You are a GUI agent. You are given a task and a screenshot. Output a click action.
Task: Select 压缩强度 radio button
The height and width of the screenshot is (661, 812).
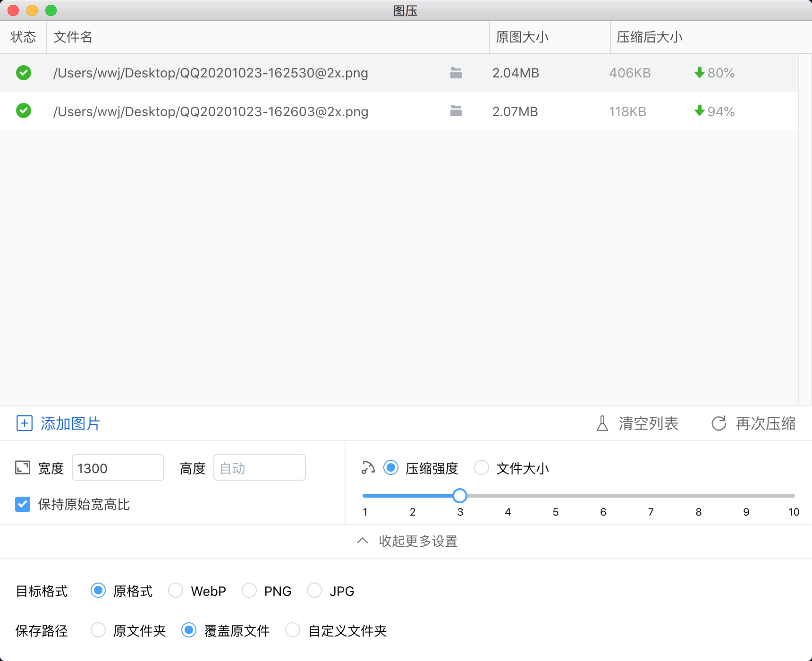[391, 468]
